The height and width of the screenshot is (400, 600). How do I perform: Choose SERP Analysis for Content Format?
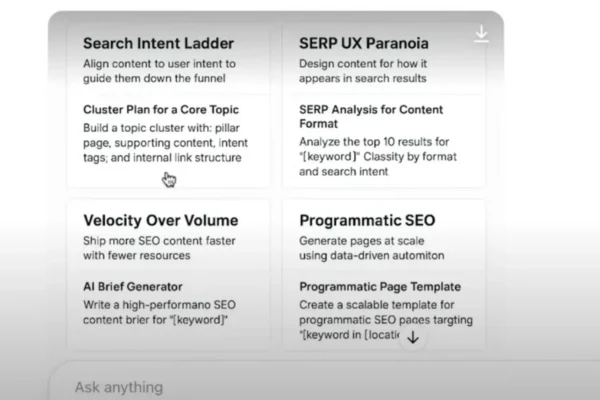tap(371, 116)
